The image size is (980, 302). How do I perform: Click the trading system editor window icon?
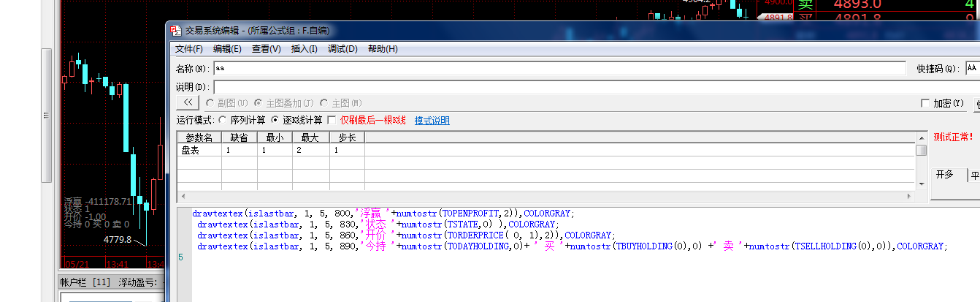click(175, 31)
